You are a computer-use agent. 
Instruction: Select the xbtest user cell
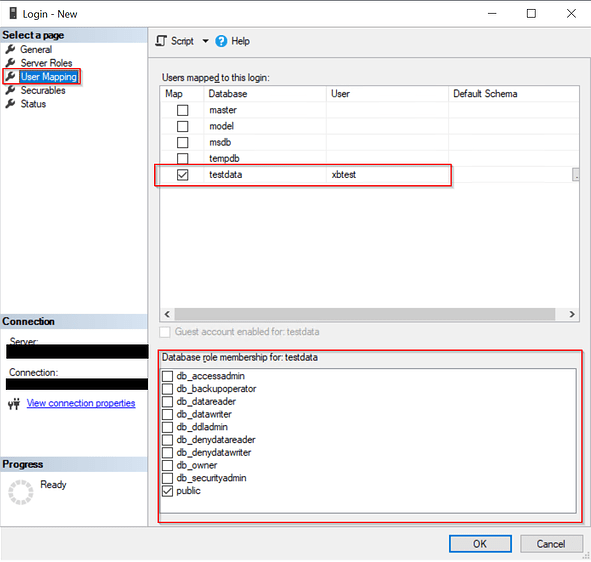(x=387, y=175)
